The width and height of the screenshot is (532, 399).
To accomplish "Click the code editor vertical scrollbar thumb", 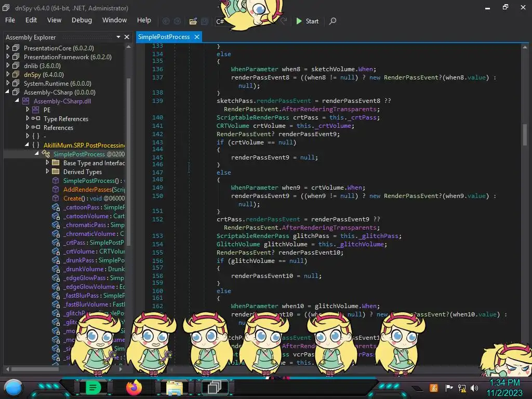I will pyautogui.click(x=525, y=135).
